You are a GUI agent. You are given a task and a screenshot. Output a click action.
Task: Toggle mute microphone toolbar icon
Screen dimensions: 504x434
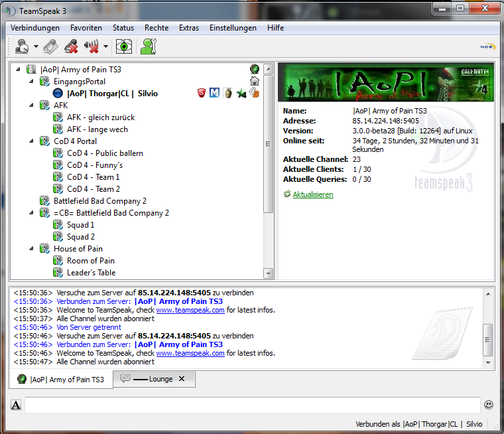(x=71, y=46)
